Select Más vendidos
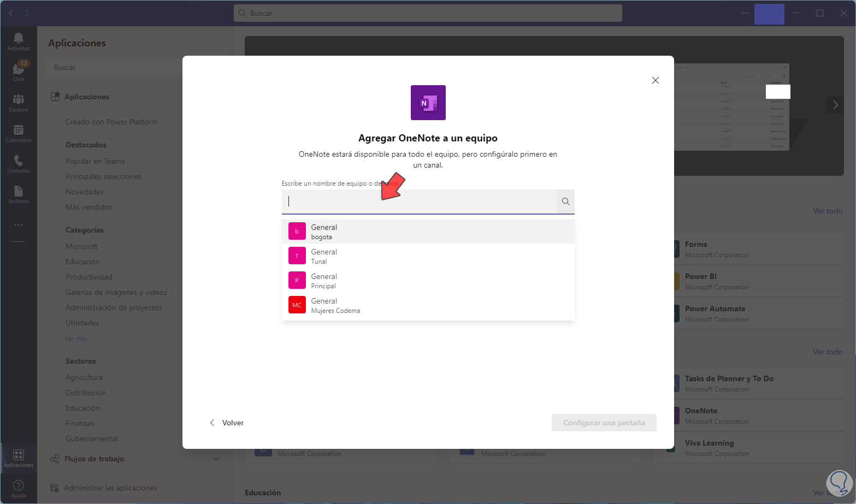Image resolution: width=856 pixels, height=504 pixels. coord(89,207)
